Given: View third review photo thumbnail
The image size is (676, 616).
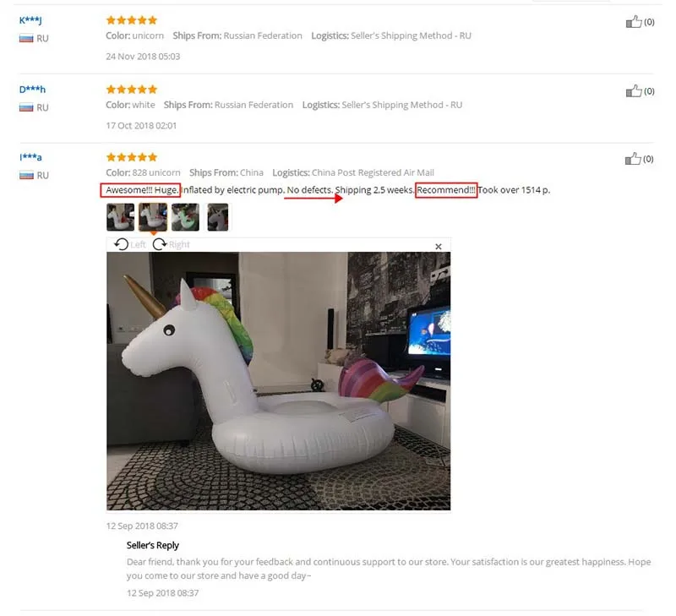Looking at the screenshot, I should click(x=185, y=217).
